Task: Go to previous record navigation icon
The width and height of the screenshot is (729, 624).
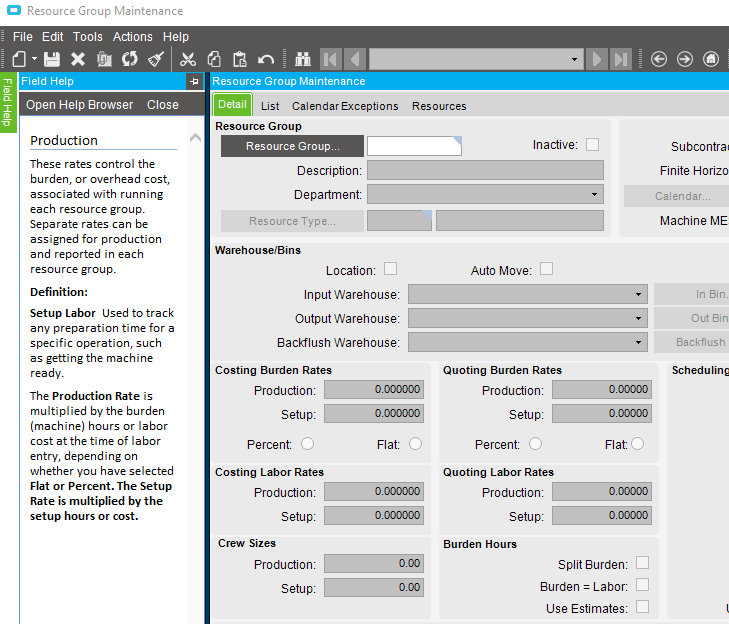Action: [x=355, y=59]
